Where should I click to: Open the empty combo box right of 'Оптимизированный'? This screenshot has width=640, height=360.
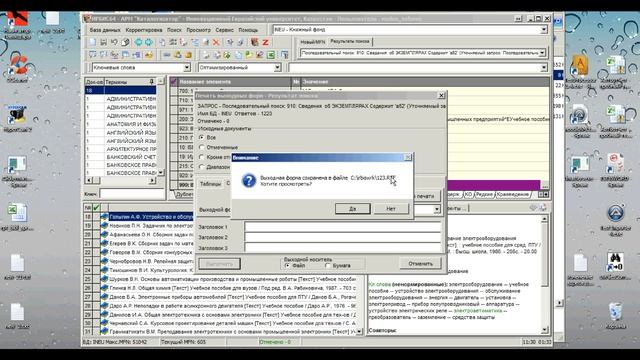click(544, 67)
